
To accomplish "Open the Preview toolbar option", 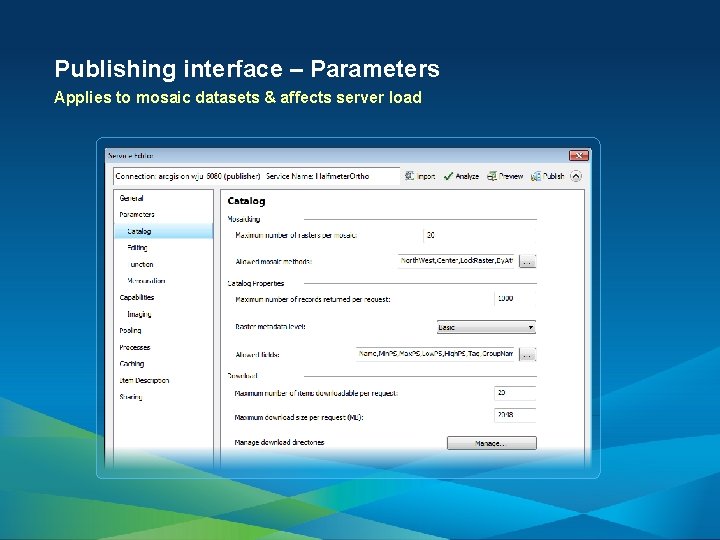I will 505,176.
